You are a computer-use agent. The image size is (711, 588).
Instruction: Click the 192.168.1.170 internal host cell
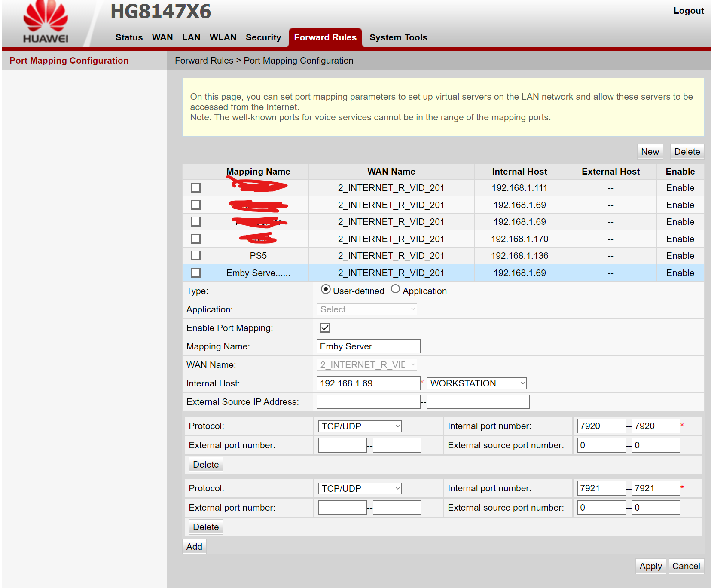(520, 239)
